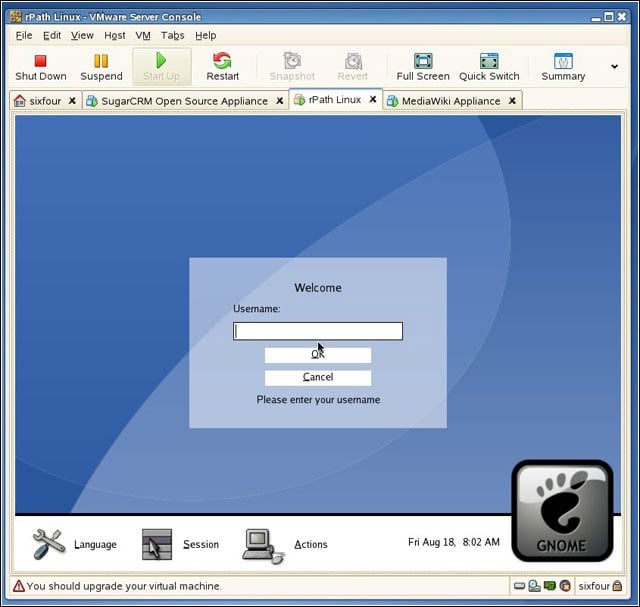Click the sound device status icon
640x607 pixels.
click(x=565, y=586)
